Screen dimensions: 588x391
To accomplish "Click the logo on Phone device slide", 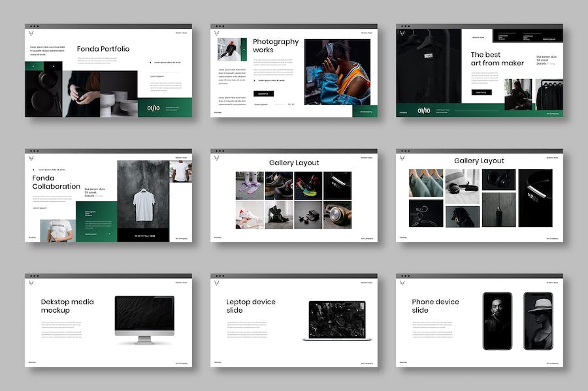I will click(402, 283).
